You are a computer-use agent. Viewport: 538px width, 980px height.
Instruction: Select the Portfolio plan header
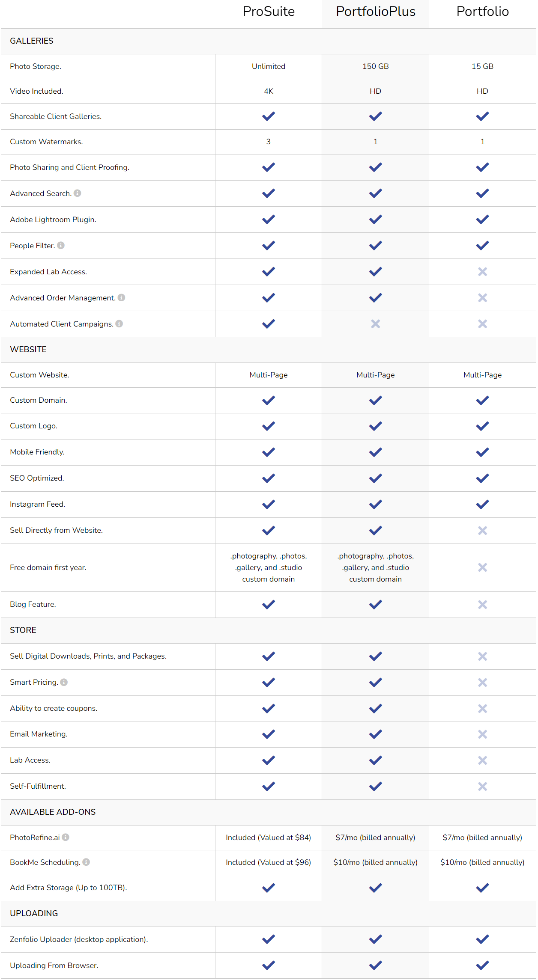coord(483,12)
